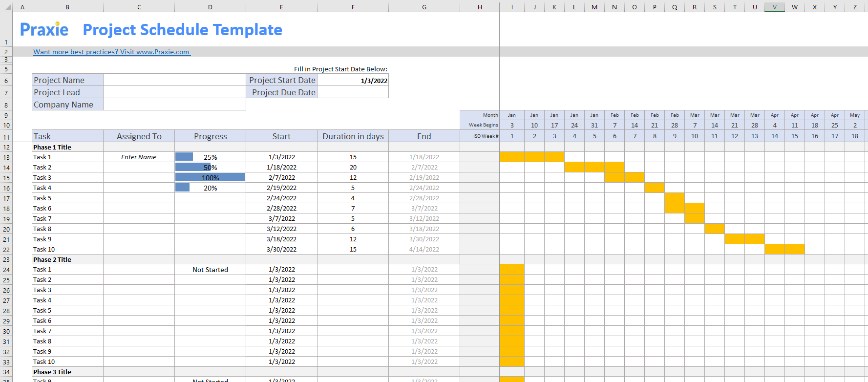Select column header V
Screen dimensions: 868x382
[774, 7]
